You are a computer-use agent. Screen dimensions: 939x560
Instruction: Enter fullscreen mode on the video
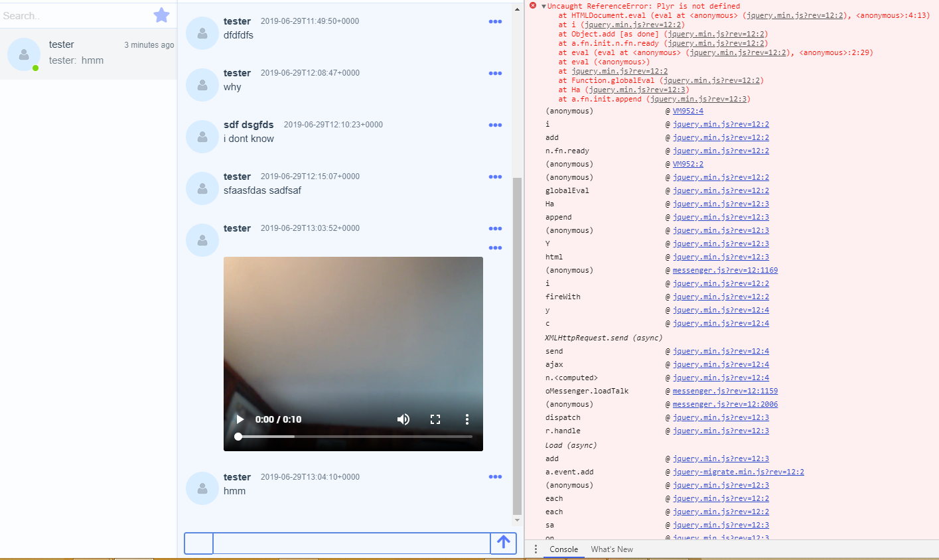click(435, 419)
